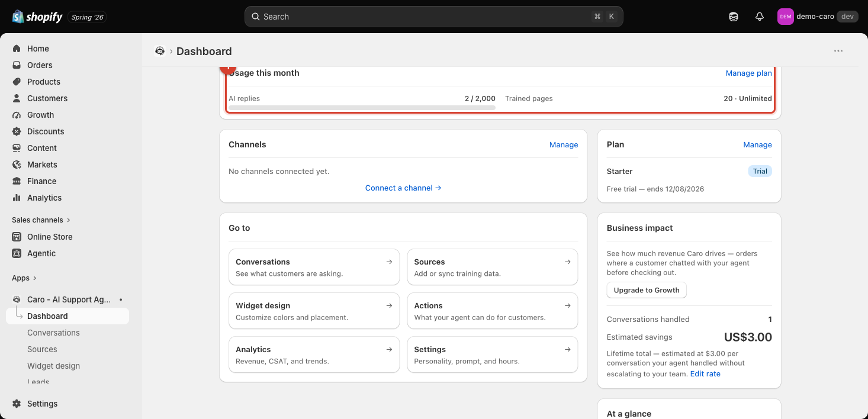The width and height of the screenshot is (868, 419).
Task: Open Sources in the sidebar submenu
Action: (42, 349)
